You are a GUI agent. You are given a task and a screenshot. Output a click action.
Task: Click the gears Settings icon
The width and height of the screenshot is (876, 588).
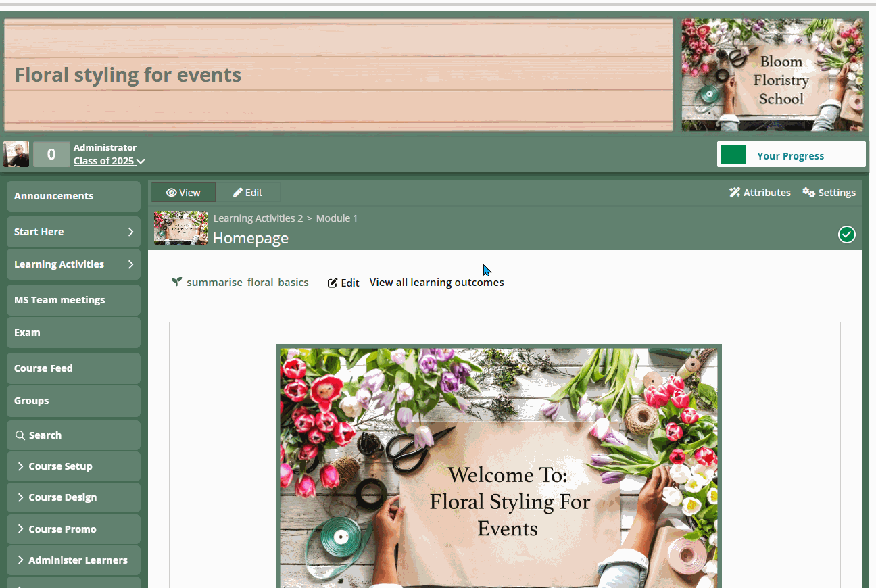coord(808,193)
